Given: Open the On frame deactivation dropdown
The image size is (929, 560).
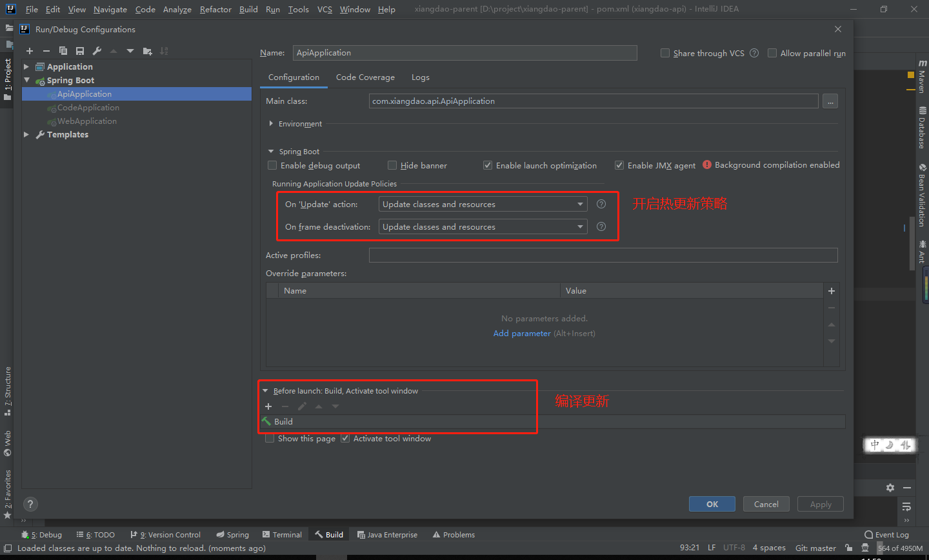Looking at the screenshot, I should [x=483, y=227].
